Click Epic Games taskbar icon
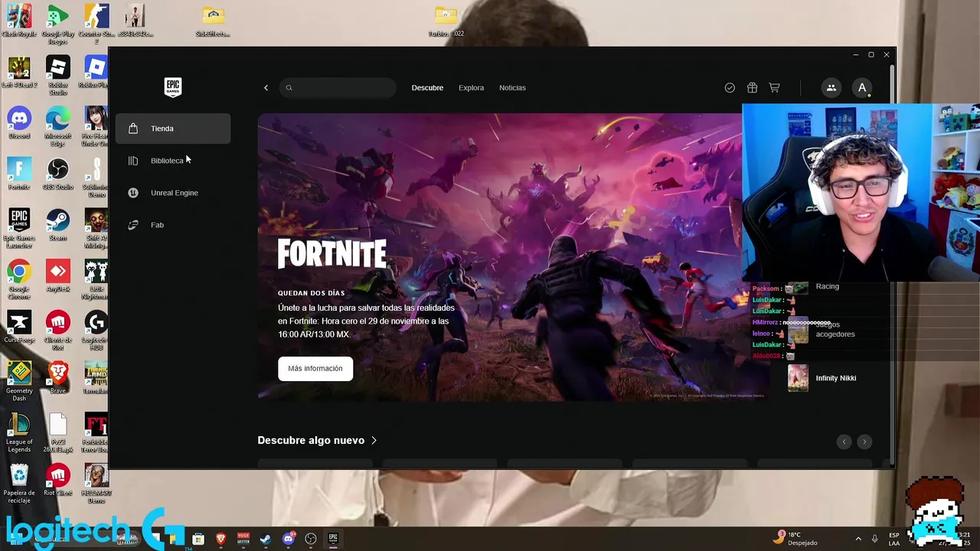The height and width of the screenshot is (551, 980). coord(333,539)
